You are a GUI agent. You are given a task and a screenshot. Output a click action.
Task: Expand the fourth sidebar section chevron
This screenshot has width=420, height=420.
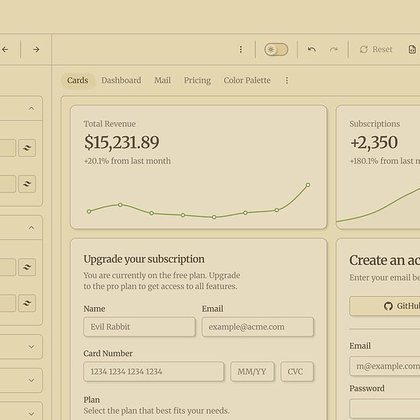point(31,380)
